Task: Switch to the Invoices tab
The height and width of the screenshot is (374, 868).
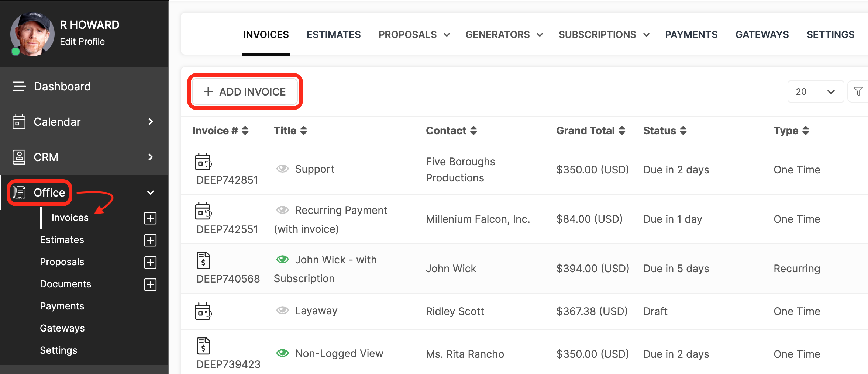Action: point(266,35)
